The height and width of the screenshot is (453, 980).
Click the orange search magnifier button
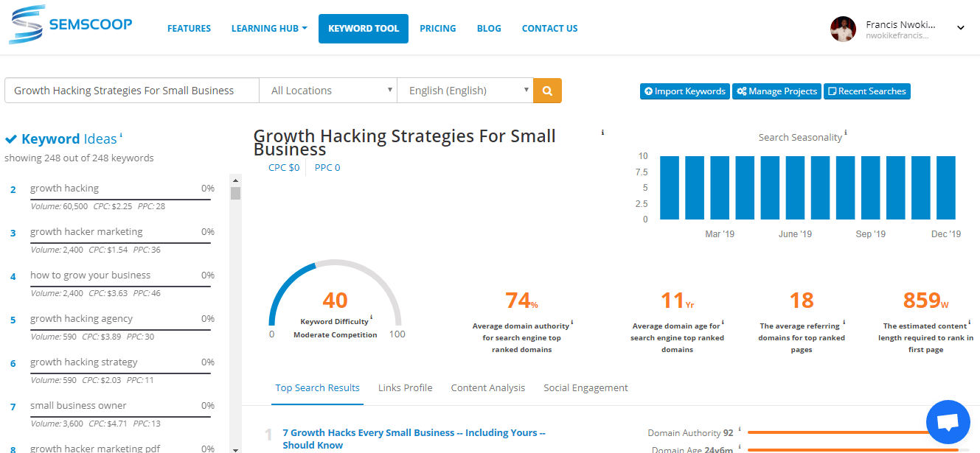[547, 91]
